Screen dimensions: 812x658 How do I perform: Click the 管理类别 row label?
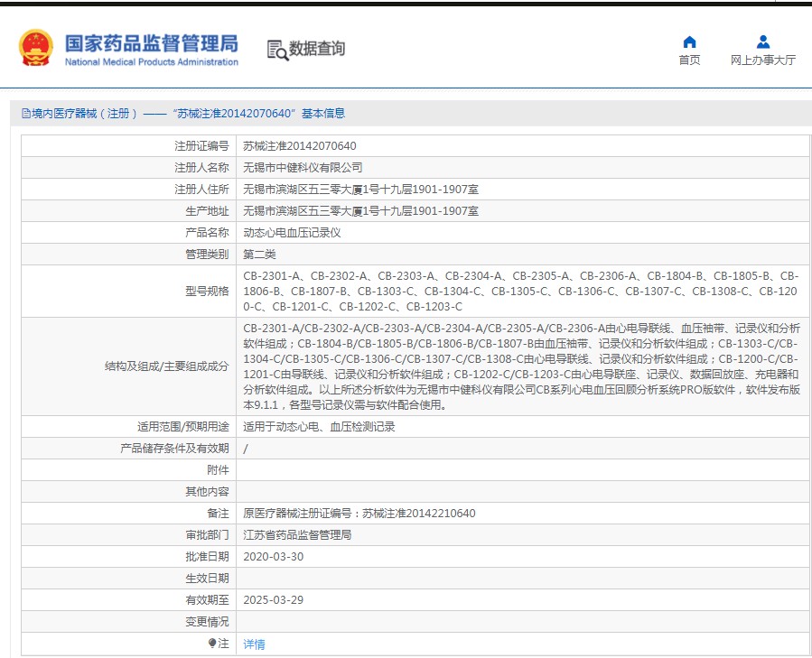coord(207,255)
